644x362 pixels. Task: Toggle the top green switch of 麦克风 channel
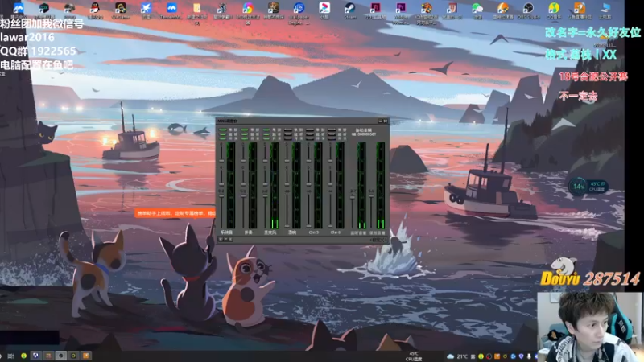click(x=266, y=130)
